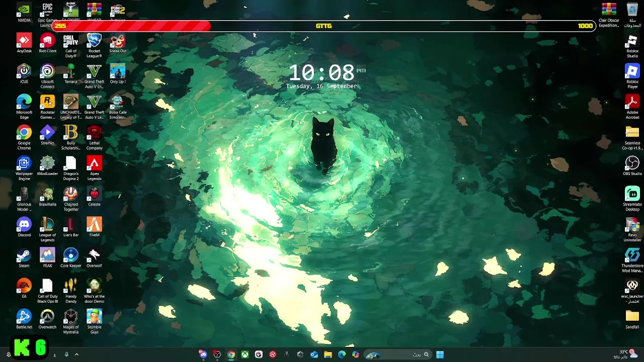644x362 pixels.
Task: Select the iCUE desktop icon
Action: (24, 74)
